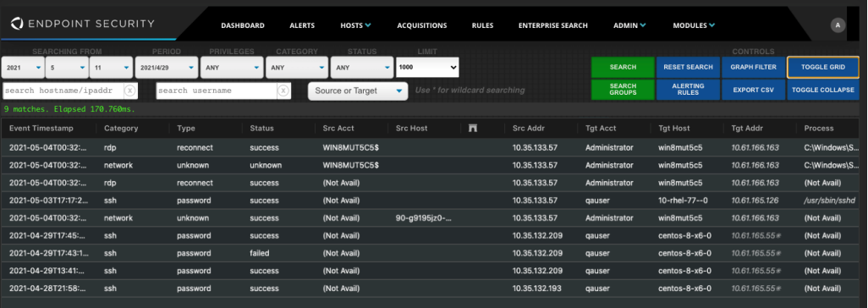
Task: Select the 'failed' status cell
Action: (x=260, y=253)
